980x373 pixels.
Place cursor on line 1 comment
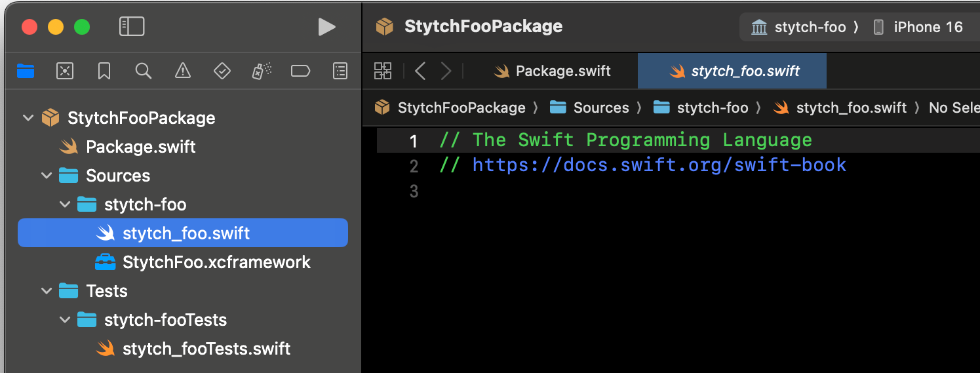point(625,140)
